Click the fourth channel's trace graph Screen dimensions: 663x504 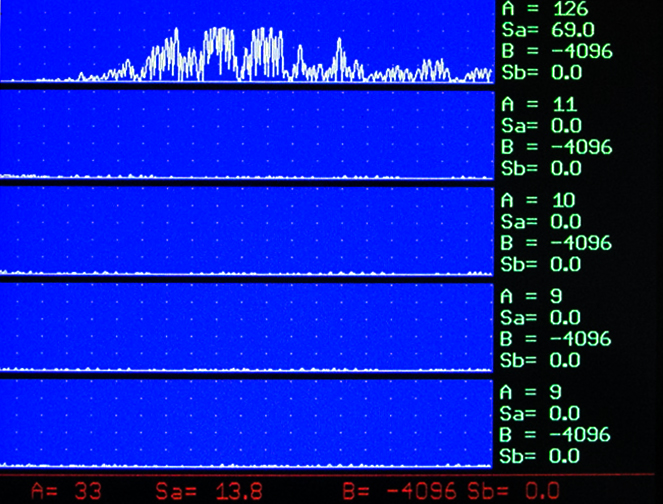(x=247, y=327)
